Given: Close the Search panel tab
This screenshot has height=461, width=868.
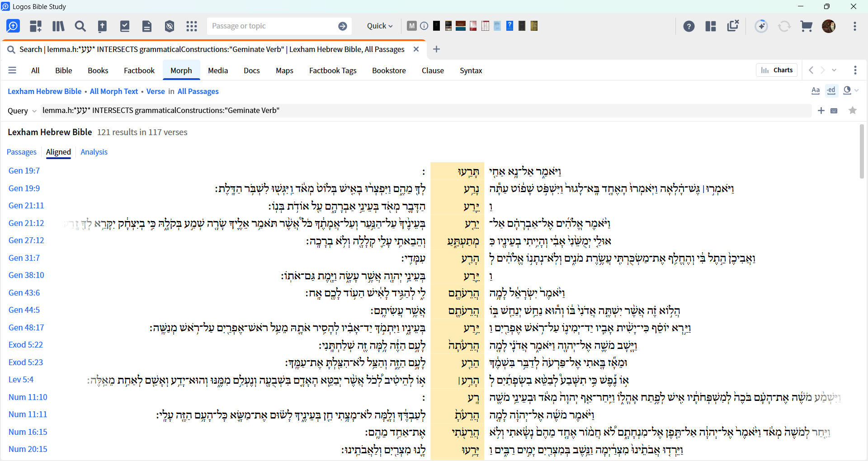Looking at the screenshot, I should pos(416,49).
